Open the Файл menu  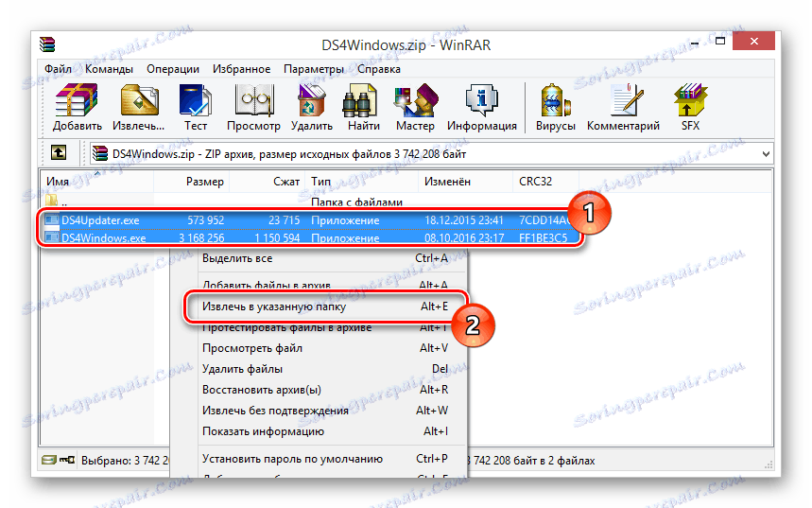click(x=58, y=69)
